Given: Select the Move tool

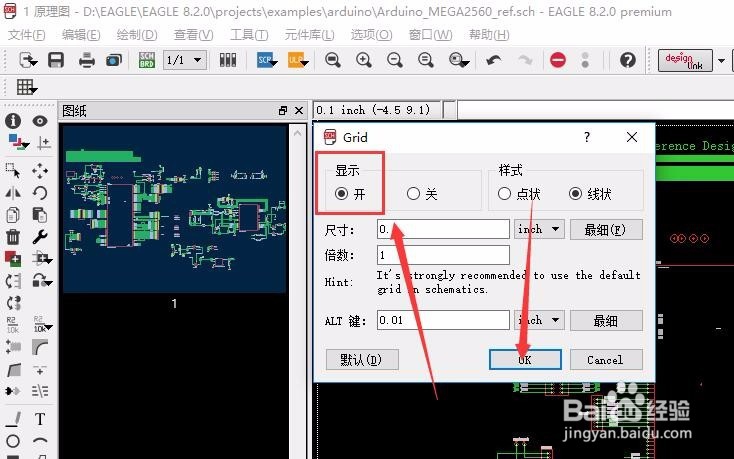Looking at the screenshot, I should point(40,170).
